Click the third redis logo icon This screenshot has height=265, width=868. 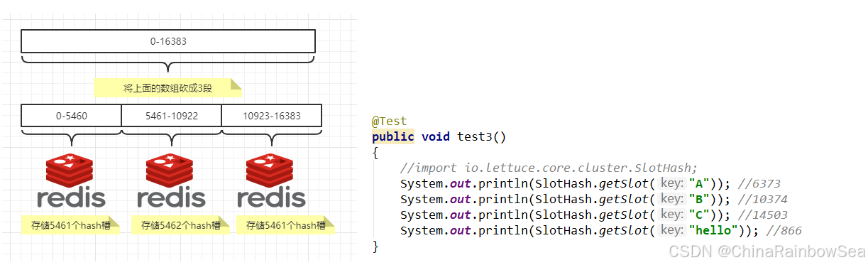click(271, 180)
